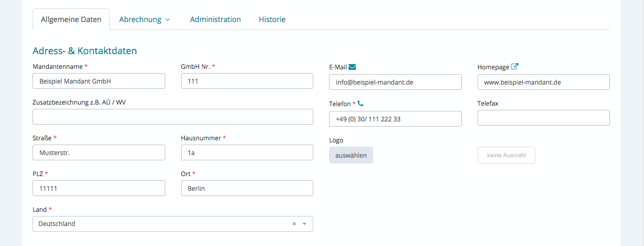Click the PLZ field showing 11111
Viewport: 644px width, 246px height.
tap(99, 188)
